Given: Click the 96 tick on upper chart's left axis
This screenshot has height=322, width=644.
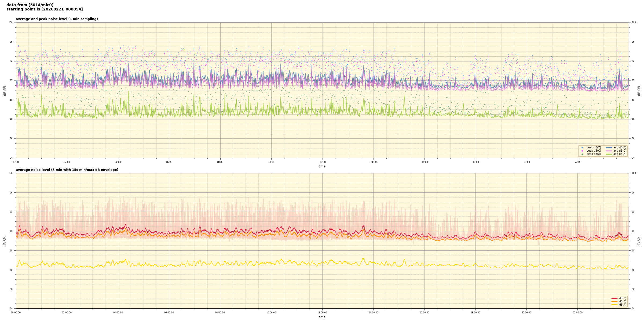Looking at the screenshot, I should 11,42.
